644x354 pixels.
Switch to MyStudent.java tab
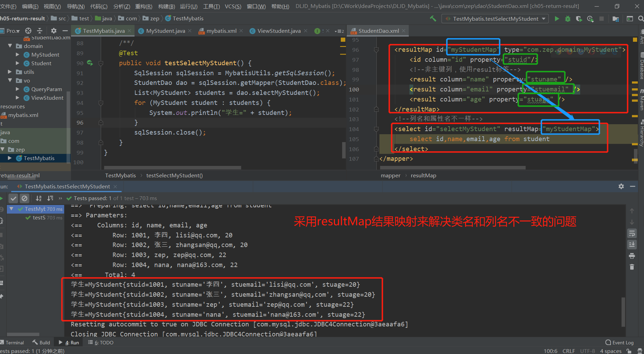coord(165,31)
